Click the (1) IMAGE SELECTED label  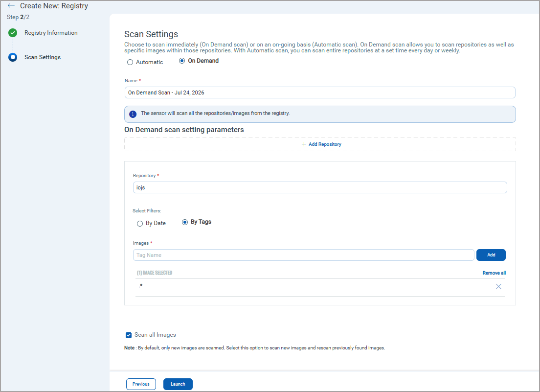coord(154,273)
